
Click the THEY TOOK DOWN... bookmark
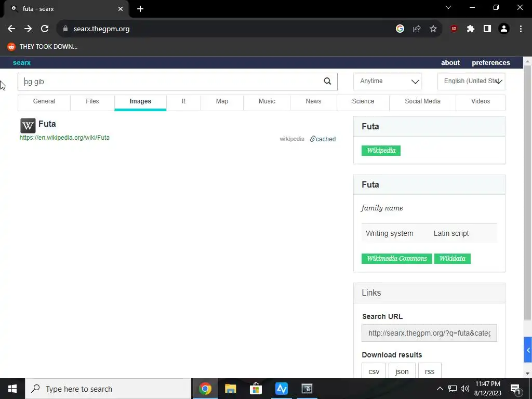(43, 47)
